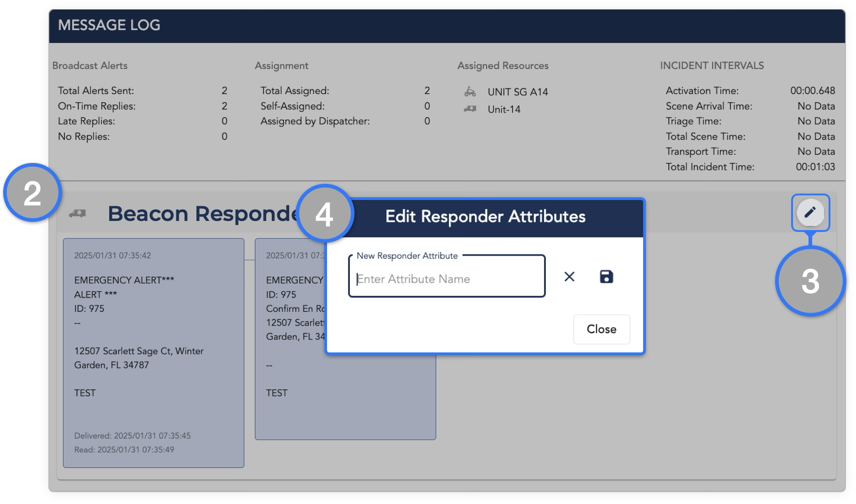
Task: Click Delivered: 2025/01/31 07:35:45 text
Action: pyautogui.click(x=132, y=436)
